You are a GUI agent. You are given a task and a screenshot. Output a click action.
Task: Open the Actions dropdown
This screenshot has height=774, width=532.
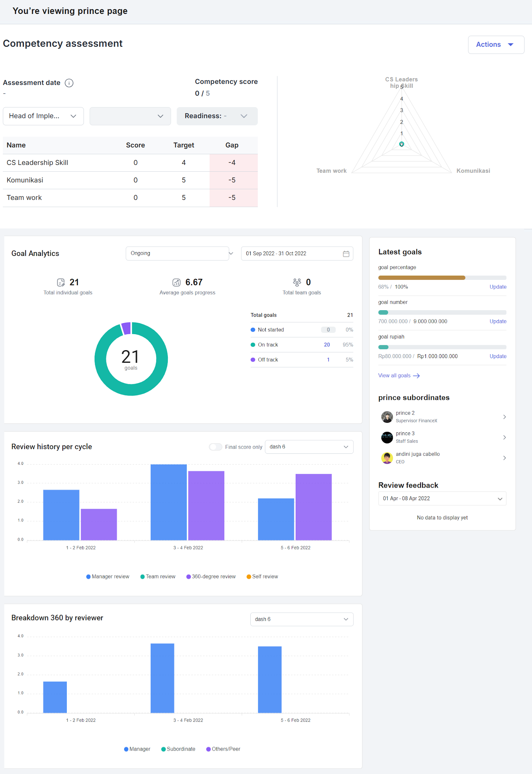[x=496, y=45]
